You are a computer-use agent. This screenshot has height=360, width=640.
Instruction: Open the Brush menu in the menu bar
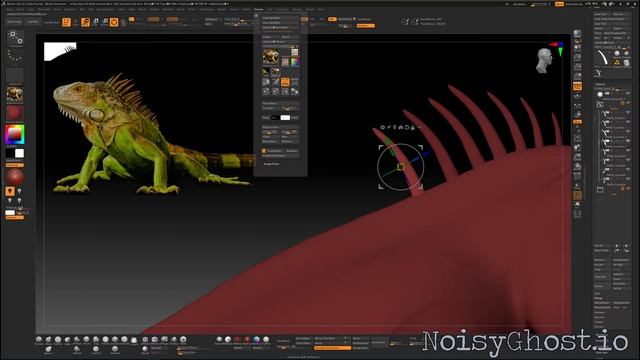coord(20,9)
